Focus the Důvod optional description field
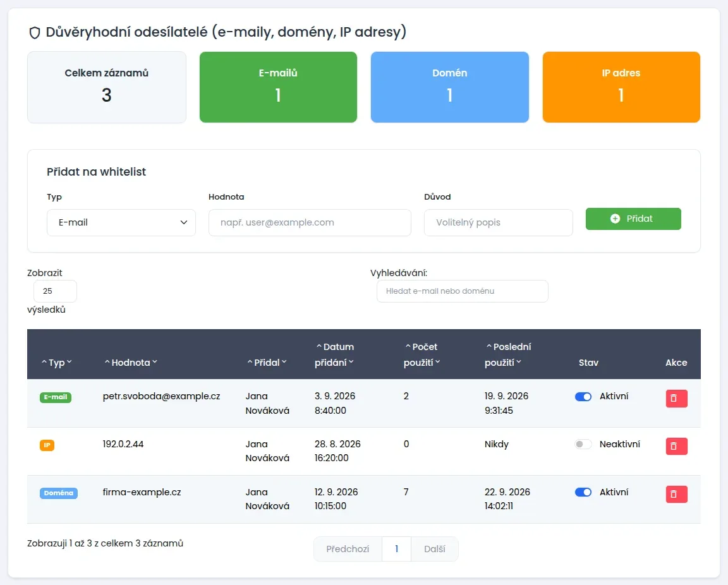The height and width of the screenshot is (585, 728). 498,222
